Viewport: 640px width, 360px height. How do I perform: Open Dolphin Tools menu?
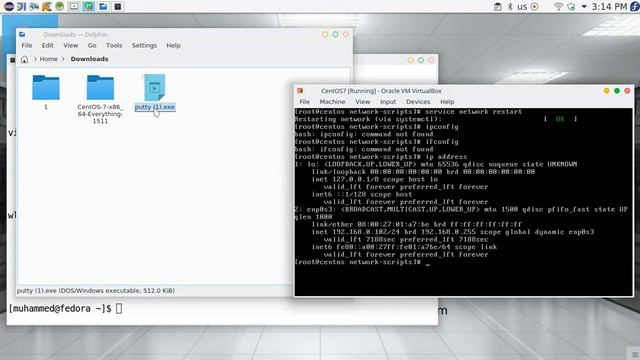114,45
